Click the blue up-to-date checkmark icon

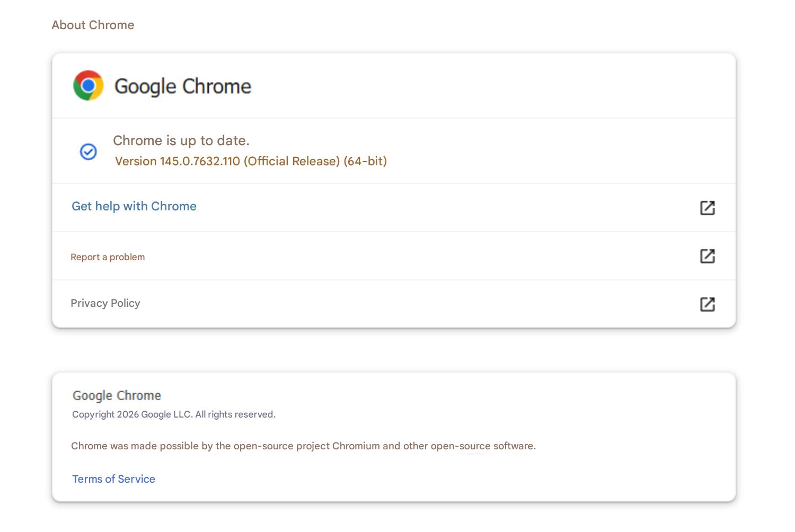click(88, 152)
